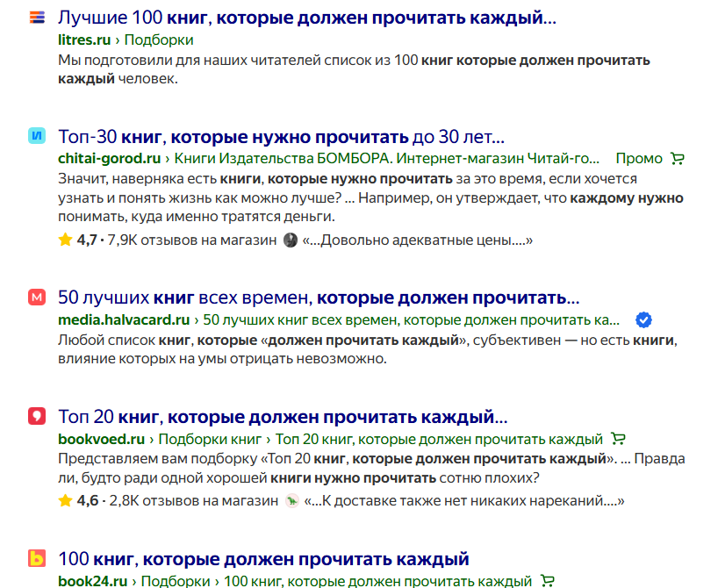Click the yellow star beside 4,7 rating

click(x=65, y=237)
